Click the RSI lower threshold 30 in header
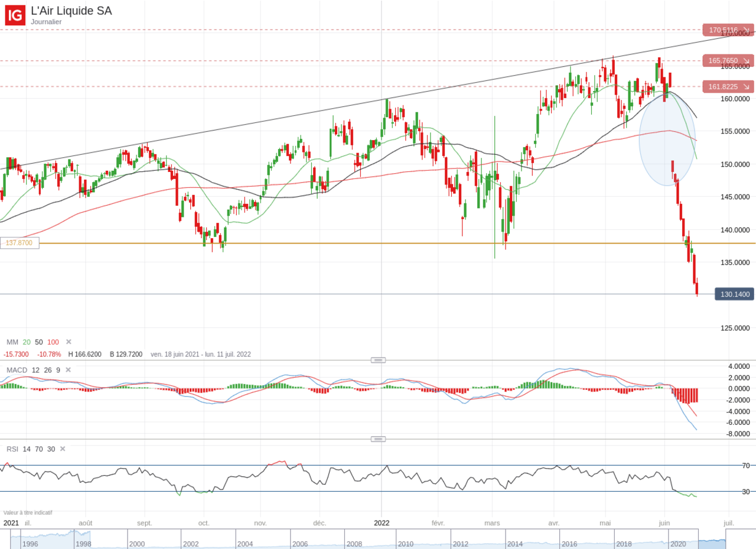This screenshot has height=549, width=756. pyautogui.click(x=51, y=449)
